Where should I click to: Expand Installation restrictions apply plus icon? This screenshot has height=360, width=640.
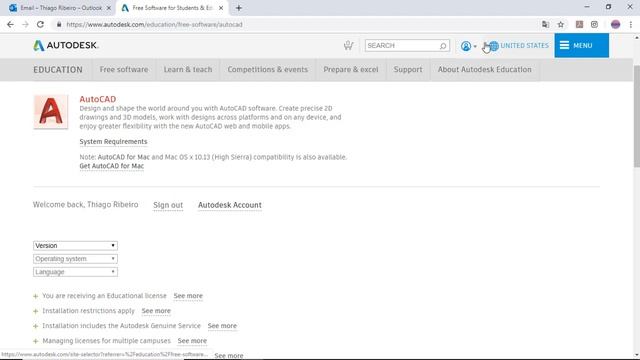click(36, 311)
